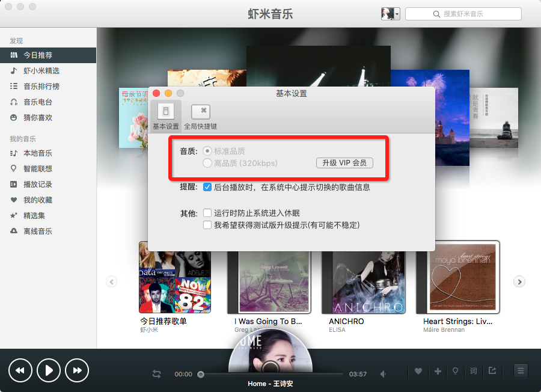Click the current song's circular album art

(270, 351)
